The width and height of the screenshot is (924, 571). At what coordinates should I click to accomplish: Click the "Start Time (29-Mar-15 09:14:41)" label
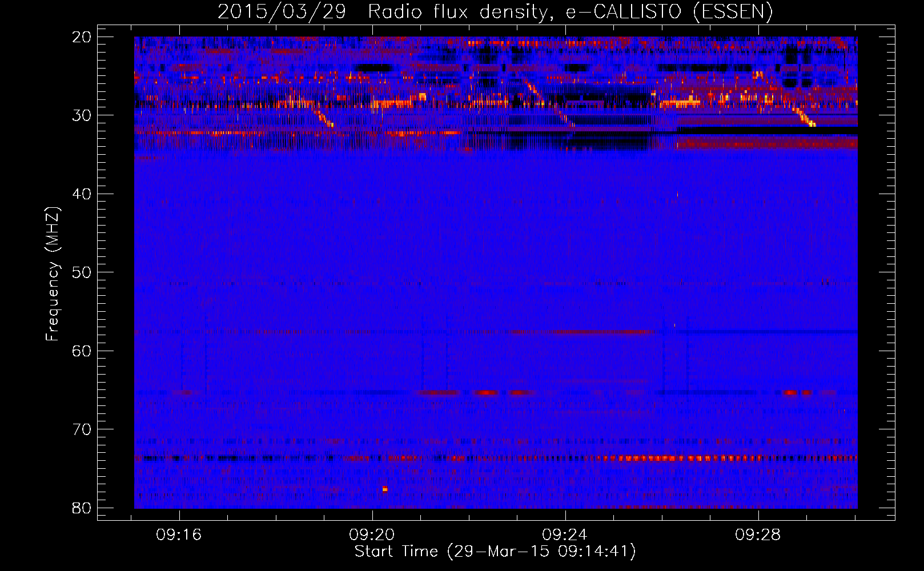[x=495, y=552]
